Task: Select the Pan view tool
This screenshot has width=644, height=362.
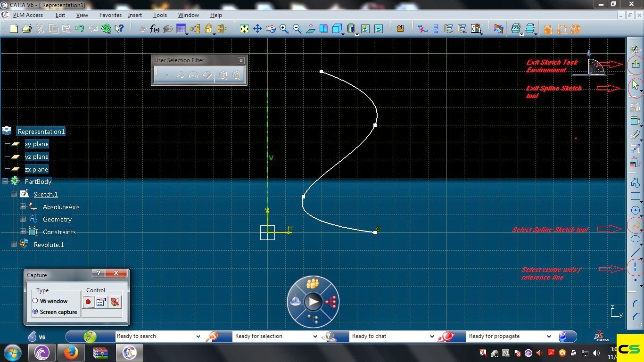Action: point(257,29)
